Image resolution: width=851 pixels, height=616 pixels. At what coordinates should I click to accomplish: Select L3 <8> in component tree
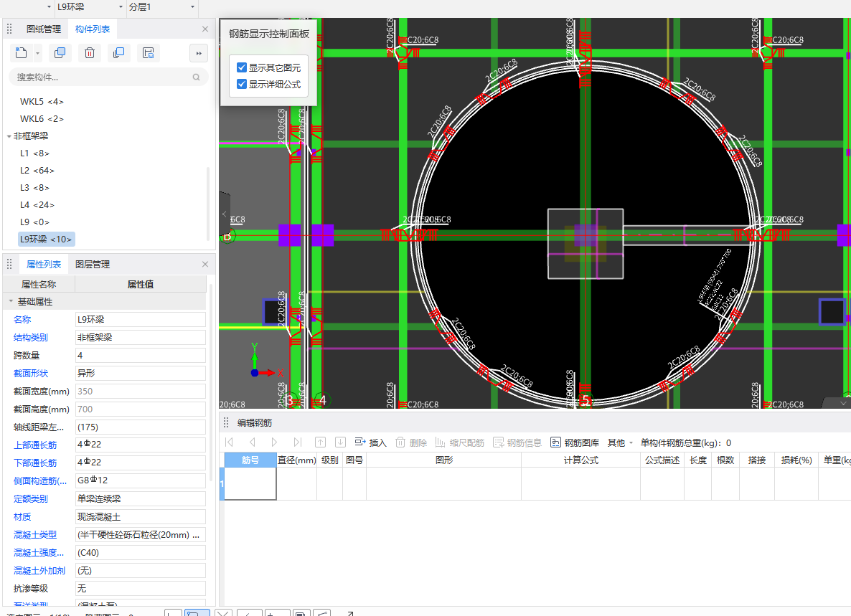click(34, 188)
